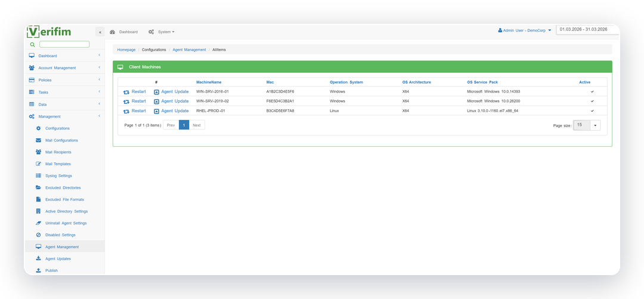Click the Data grid icon
The height and width of the screenshot is (299, 644).
click(32, 104)
